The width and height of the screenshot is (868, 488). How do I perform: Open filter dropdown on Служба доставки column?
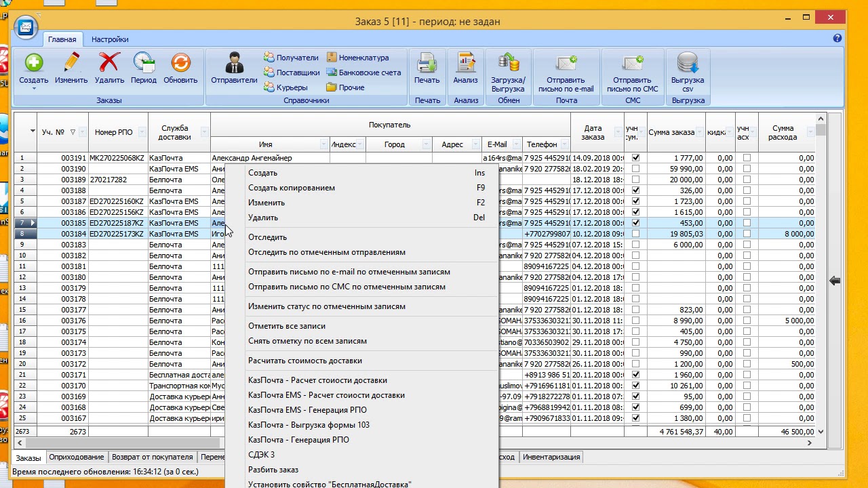(205, 132)
